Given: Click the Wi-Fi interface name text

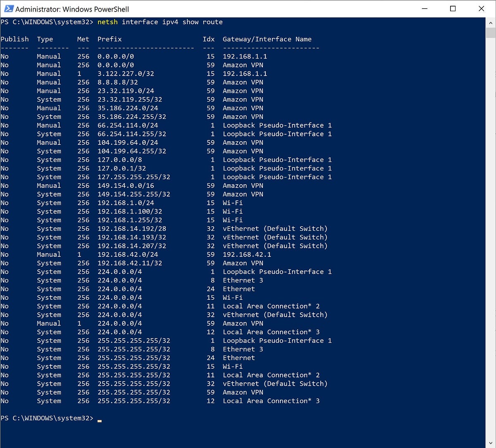Looking at the screenshot, I should click(232, 203).
